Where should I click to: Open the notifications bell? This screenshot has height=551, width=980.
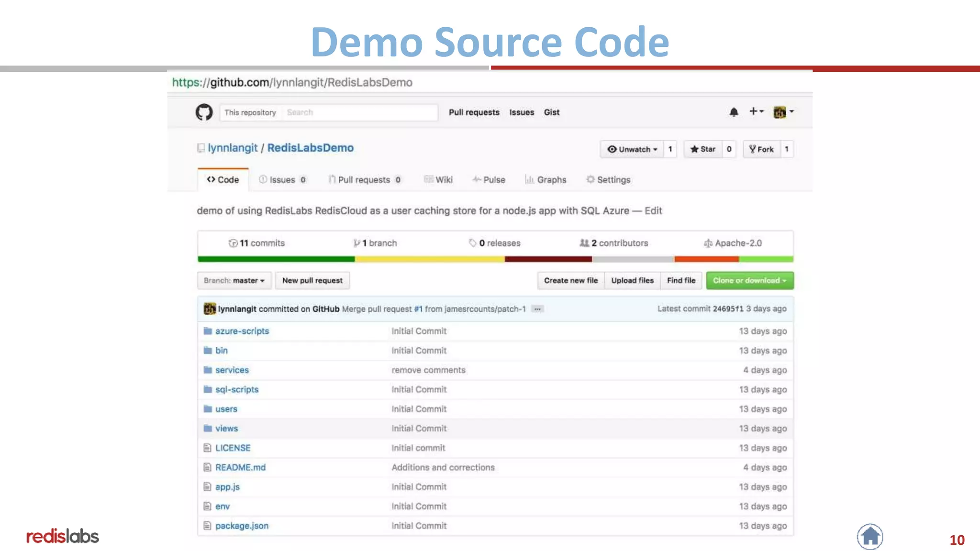click(734, 112)
